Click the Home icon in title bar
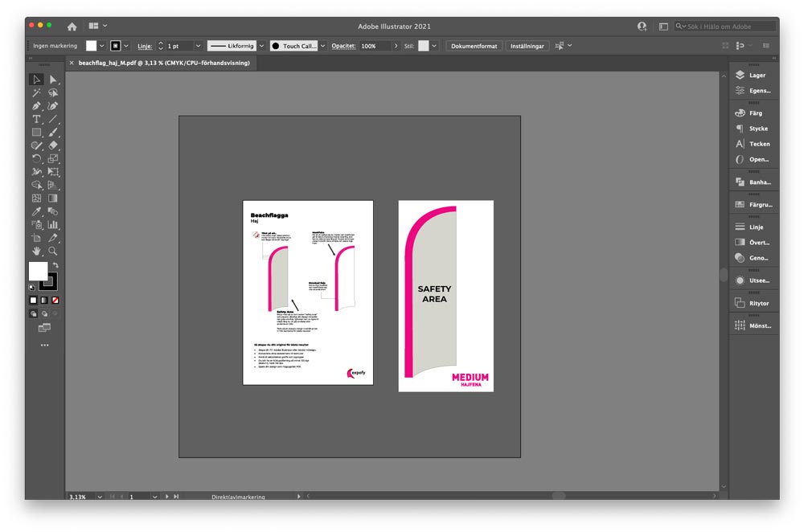 coord(72,27)
